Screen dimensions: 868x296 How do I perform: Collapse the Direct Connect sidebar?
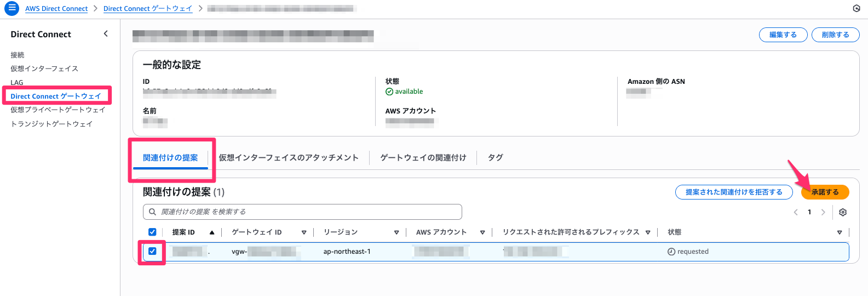click(x=106, y=34)
